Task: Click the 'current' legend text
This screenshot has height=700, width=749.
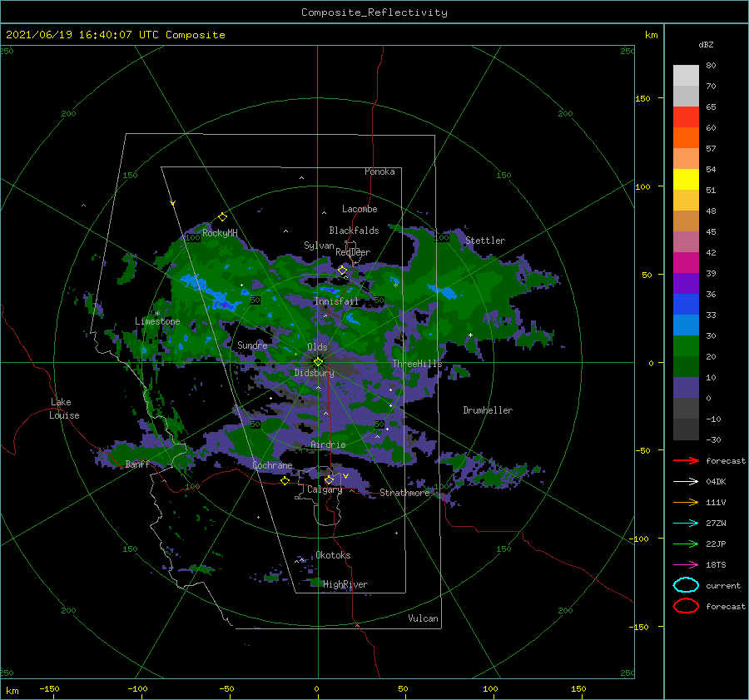Action: [x=723, y=585]
